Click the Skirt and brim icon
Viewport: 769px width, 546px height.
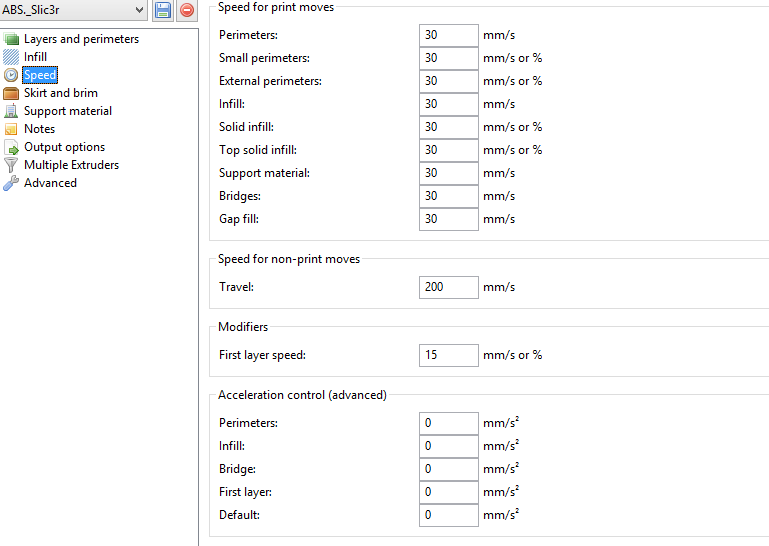tap(11, 93)
